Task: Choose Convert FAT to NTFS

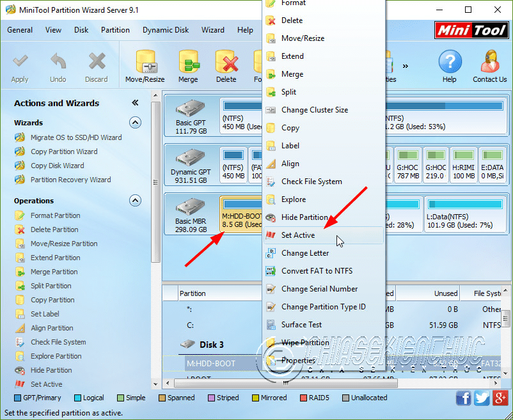Action: pyautogui.click(x=323, y=271)
